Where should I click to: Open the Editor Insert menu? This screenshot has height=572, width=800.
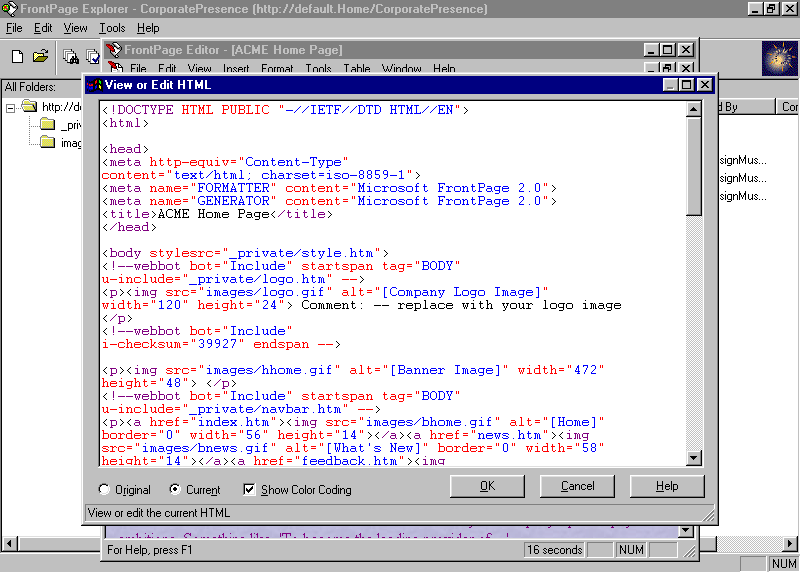point(236,68)
